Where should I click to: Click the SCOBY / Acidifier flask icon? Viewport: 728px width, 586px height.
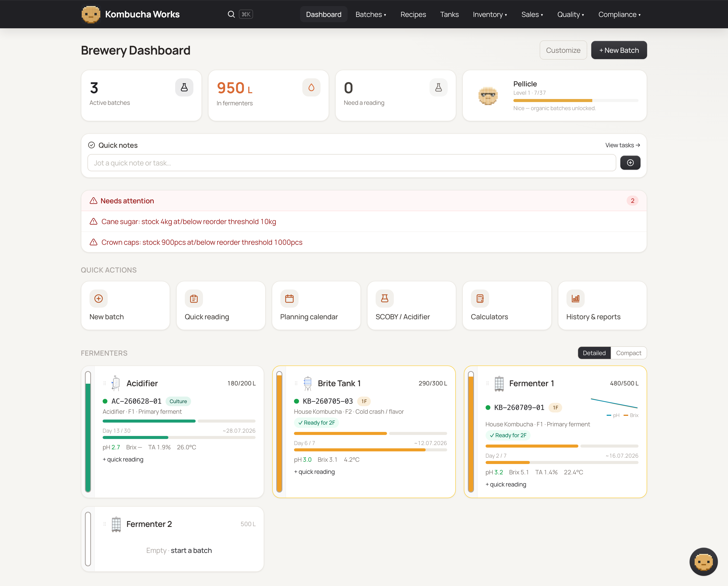pos(384,298)
